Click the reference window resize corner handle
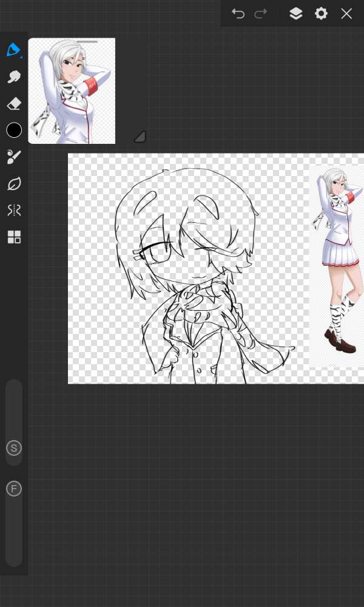 [140, 137]
